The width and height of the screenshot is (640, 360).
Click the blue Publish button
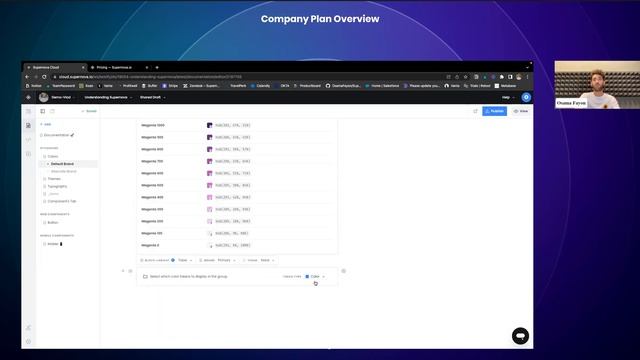tap(494, 111)
